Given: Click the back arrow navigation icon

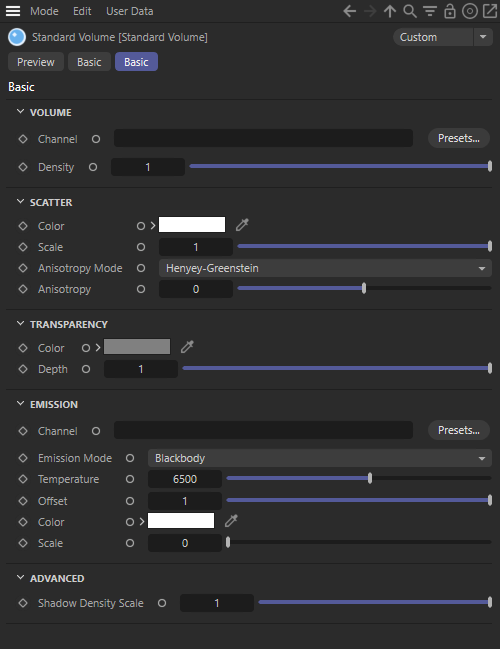Looking at the screenshot, I should click(350, 11).
